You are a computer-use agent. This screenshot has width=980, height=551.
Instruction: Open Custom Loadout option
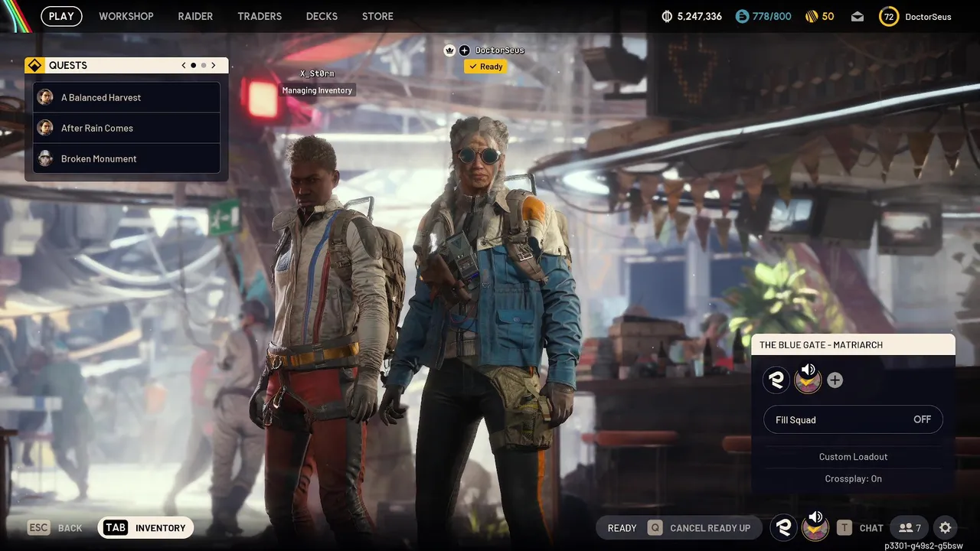853,457
